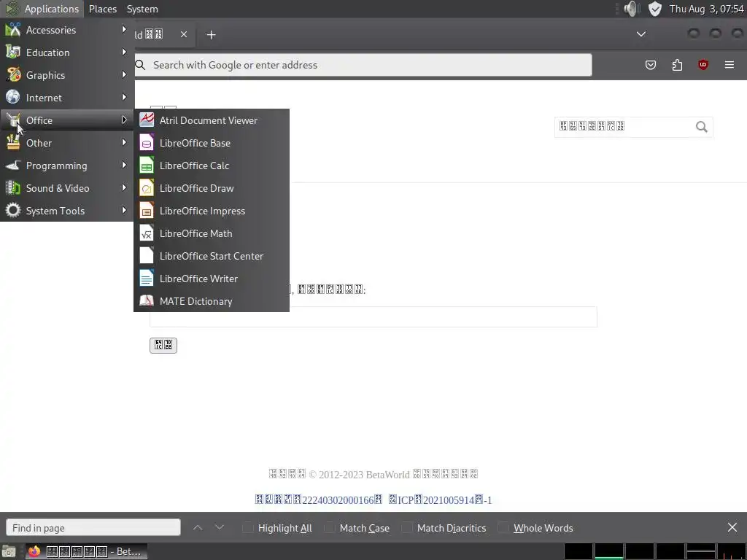Select the Office menu entry
Viewport: 747px width, 560px height.
[x=67, y=120]
